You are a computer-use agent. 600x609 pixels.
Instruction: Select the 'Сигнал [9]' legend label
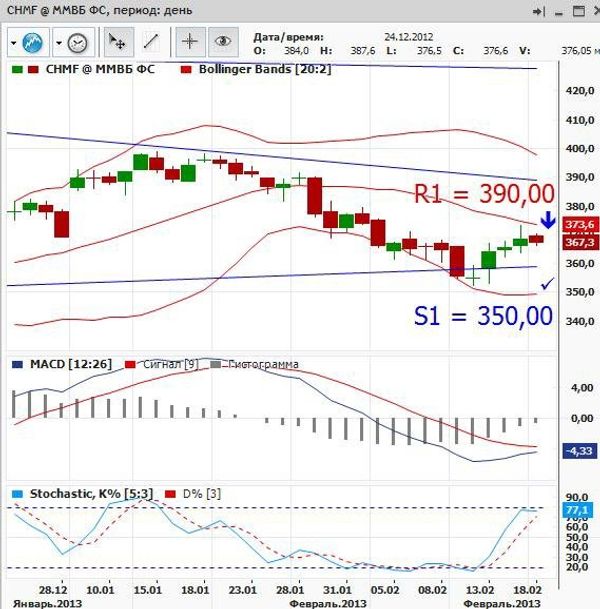[x=170, y=364]
